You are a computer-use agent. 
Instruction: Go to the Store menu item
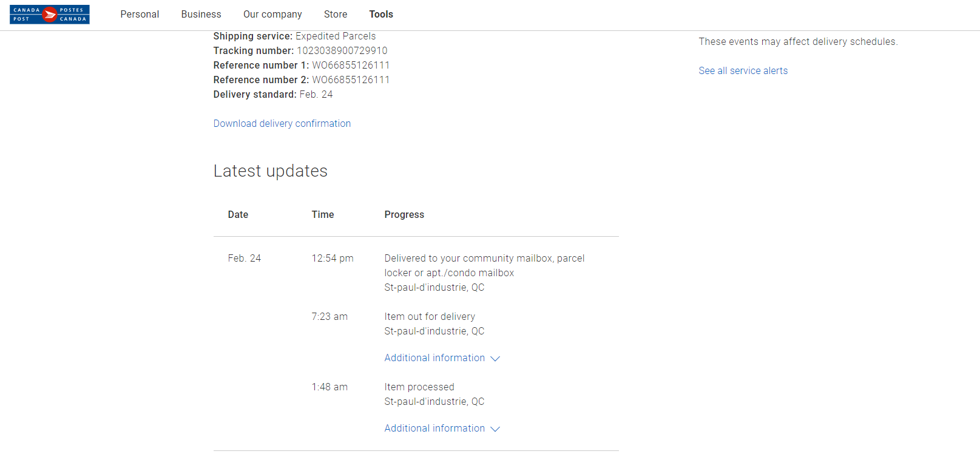(x=336, y=15)
